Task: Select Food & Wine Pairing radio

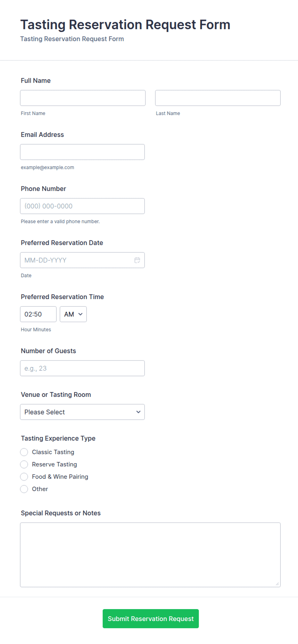Action: 24,477
